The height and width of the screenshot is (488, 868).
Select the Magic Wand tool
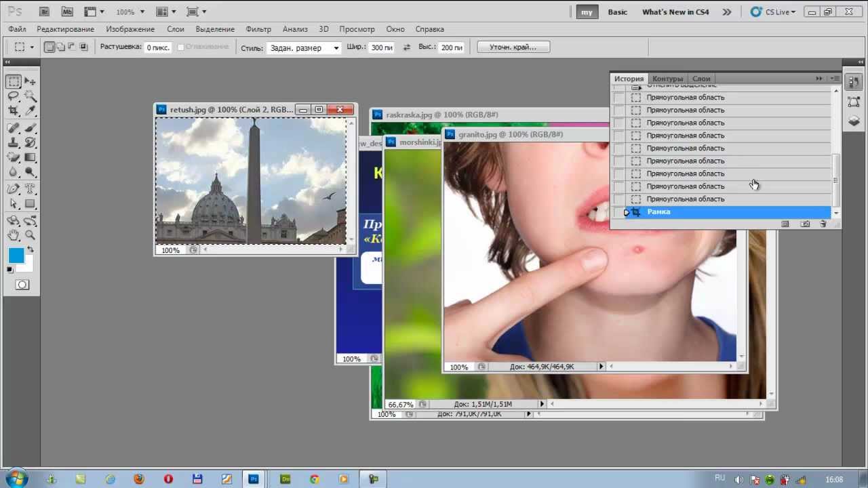click(x=30, y=96)
